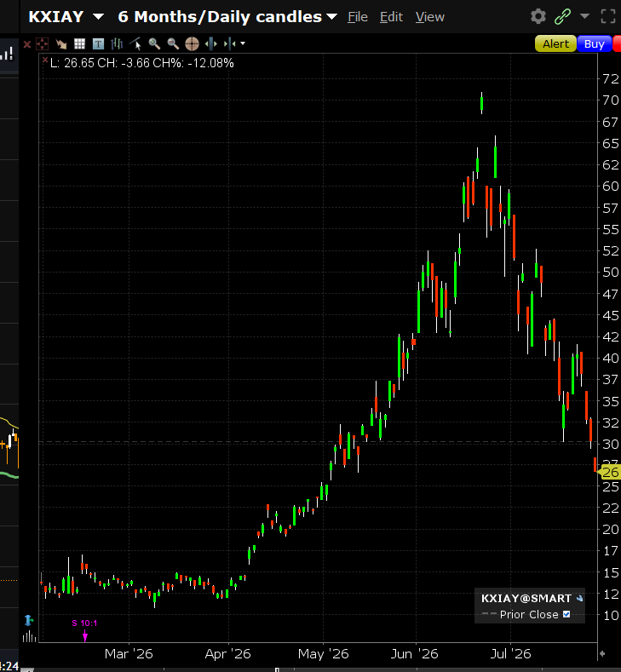Uncheck the Prior Close checkbox in legend

pyautogui.click(x=566, y=614)
